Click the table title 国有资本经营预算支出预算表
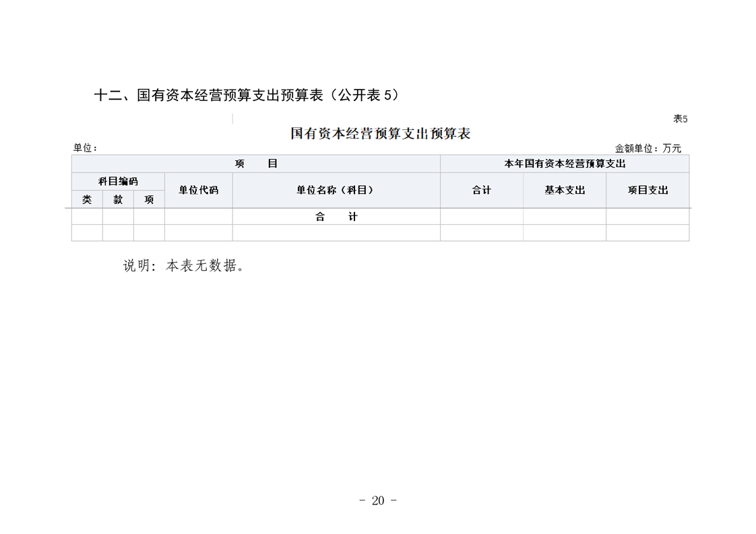This screenshot has height=534, width=756. 381,133
